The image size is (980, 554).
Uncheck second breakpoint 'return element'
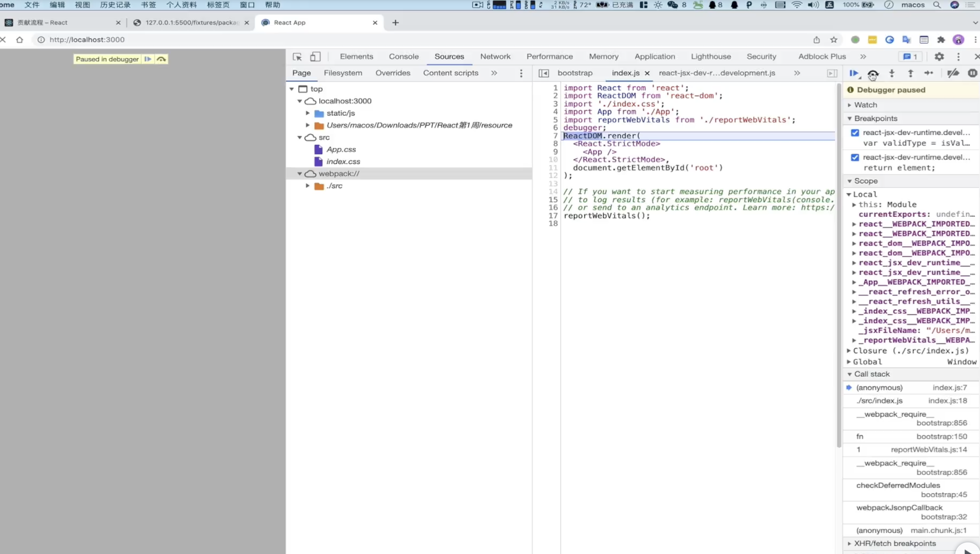[x=855, y=157]
